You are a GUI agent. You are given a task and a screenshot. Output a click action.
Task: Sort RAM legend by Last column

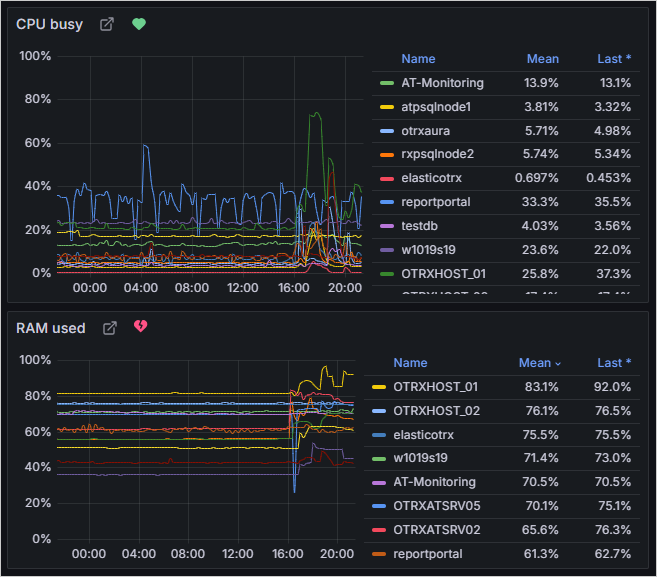(614, 363)
